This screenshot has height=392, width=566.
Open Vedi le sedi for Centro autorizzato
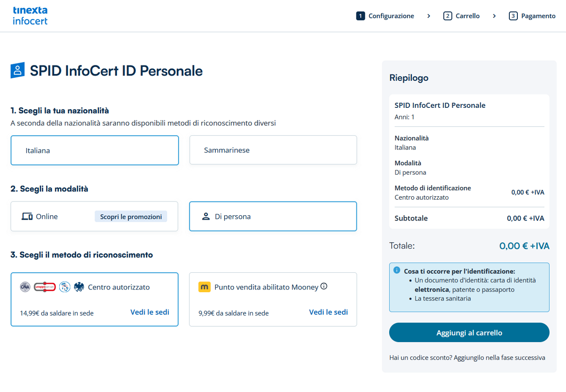click(150, 312)
